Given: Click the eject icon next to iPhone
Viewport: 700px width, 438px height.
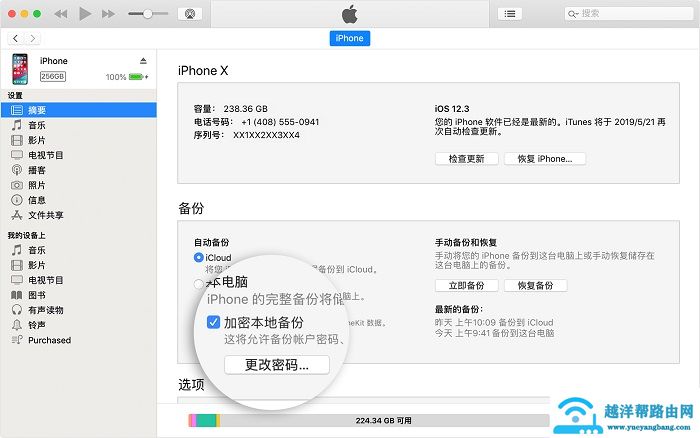Looking at the screenshot, I should click(x=142, y=61).
